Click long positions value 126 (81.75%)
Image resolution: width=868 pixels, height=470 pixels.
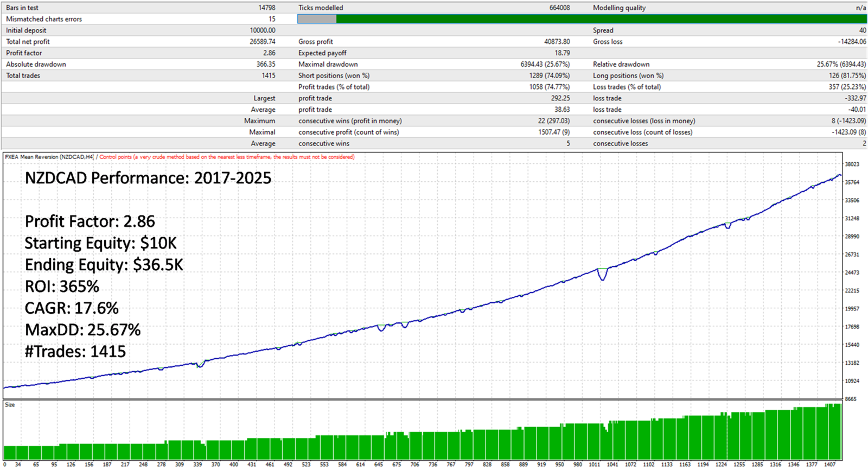[x=847, y=76]
